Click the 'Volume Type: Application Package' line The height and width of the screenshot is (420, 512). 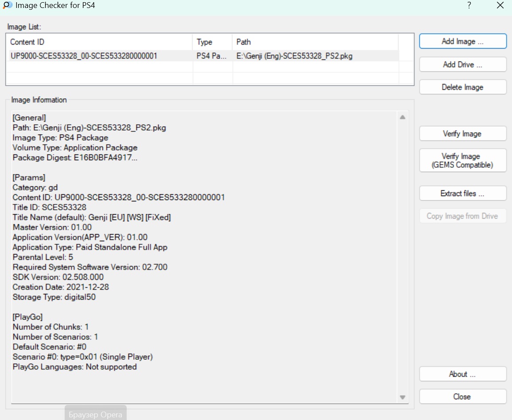[x=75, y=147]
